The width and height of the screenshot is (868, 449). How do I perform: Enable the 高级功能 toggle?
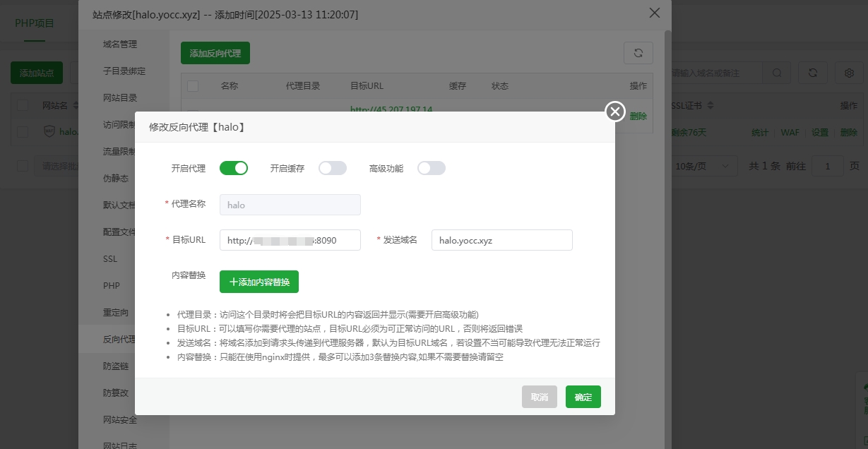(x=432, y=168)
